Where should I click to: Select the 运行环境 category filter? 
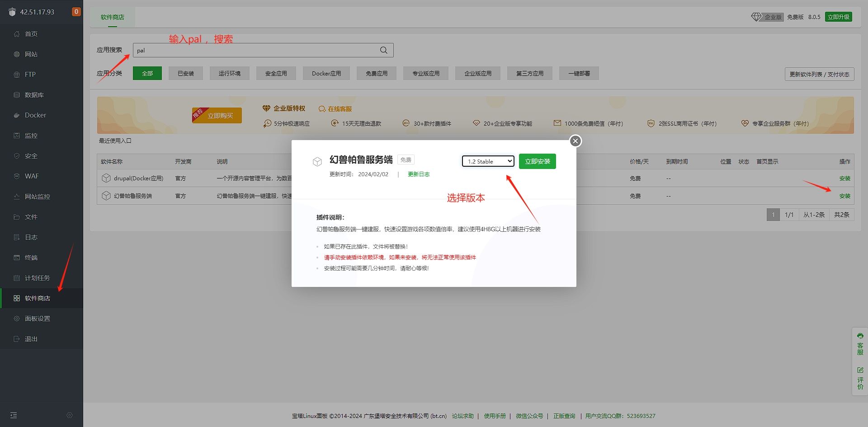coord(230,73)
